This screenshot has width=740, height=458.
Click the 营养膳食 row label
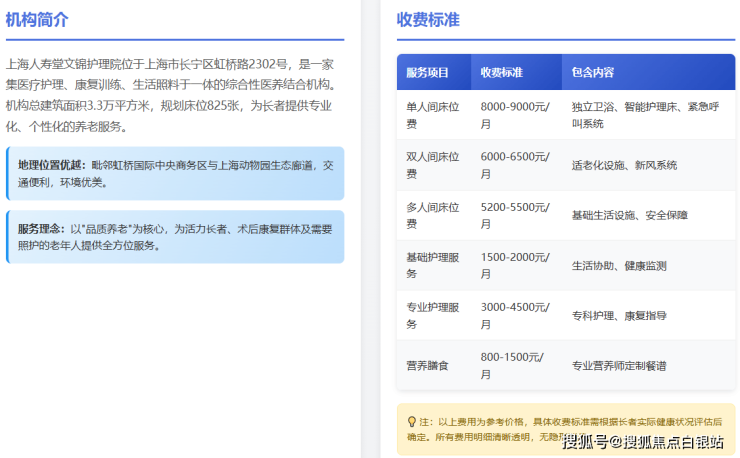coord(427,365)
